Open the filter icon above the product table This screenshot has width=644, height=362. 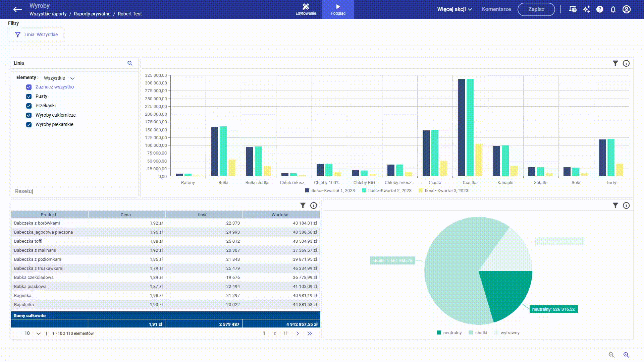click(303, 205)
